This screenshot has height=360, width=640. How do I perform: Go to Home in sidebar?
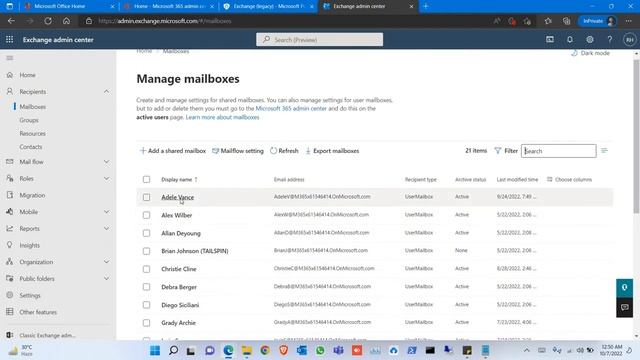tap(27, 75)
